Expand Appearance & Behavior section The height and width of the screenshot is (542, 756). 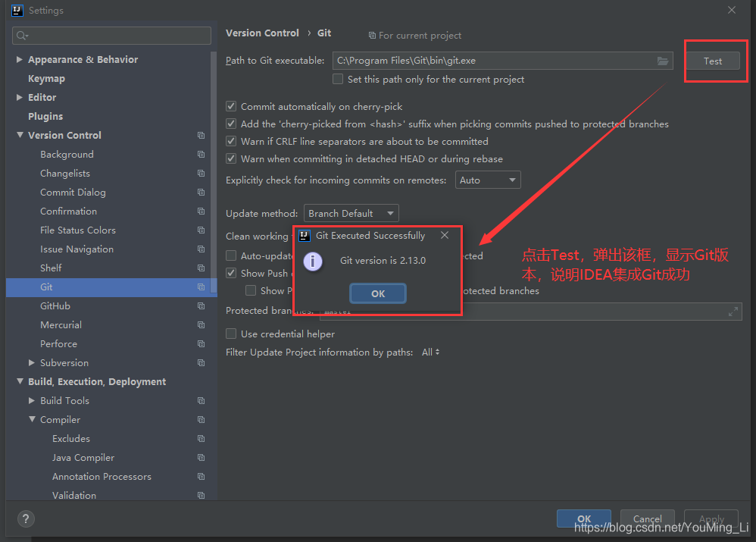[x=19, y=59]
